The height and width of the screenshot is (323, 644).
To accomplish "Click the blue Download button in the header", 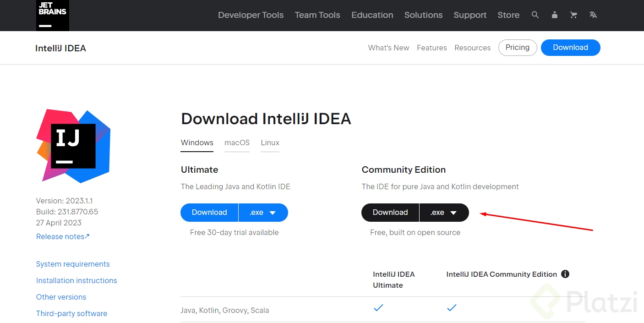I will click(570, 48).
